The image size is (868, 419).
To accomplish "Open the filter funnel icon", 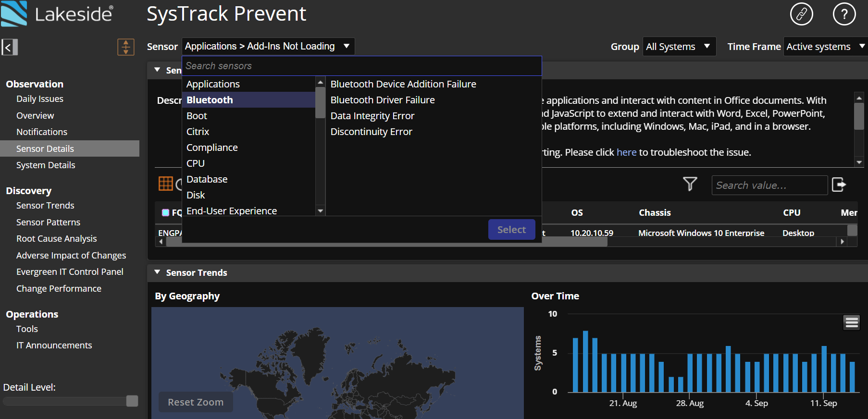I will [690, 184].
